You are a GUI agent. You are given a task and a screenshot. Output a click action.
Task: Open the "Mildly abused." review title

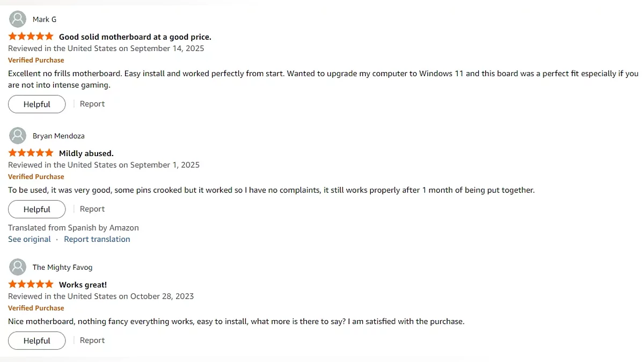pyautogui.click(x=86, y=153)
